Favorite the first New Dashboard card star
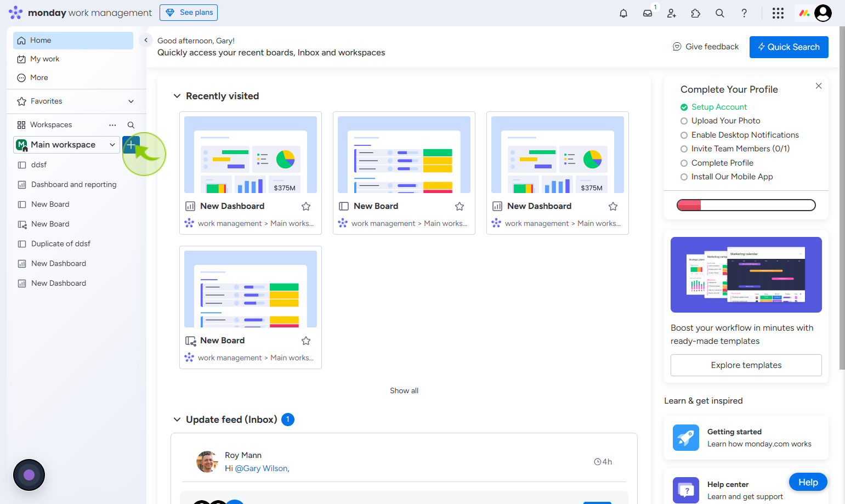Viewport: 845px width, 504px height. pyautogui.click(x=306, y=206)
